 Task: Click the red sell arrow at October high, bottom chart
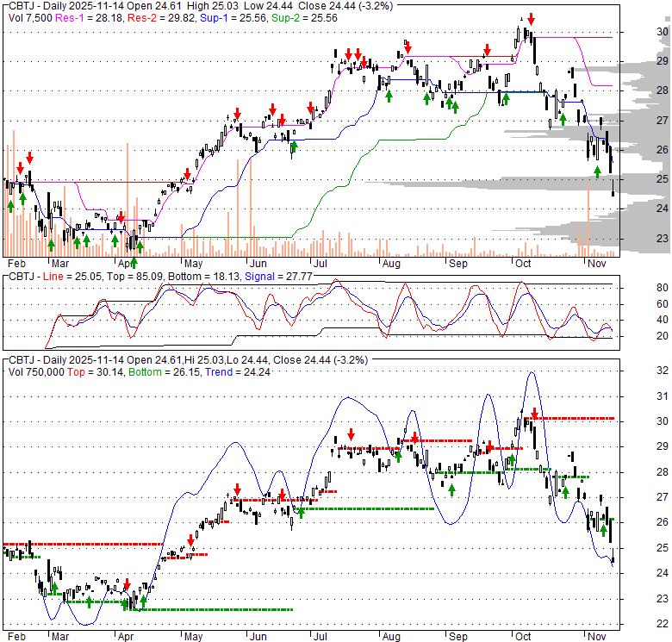[534, 414]
